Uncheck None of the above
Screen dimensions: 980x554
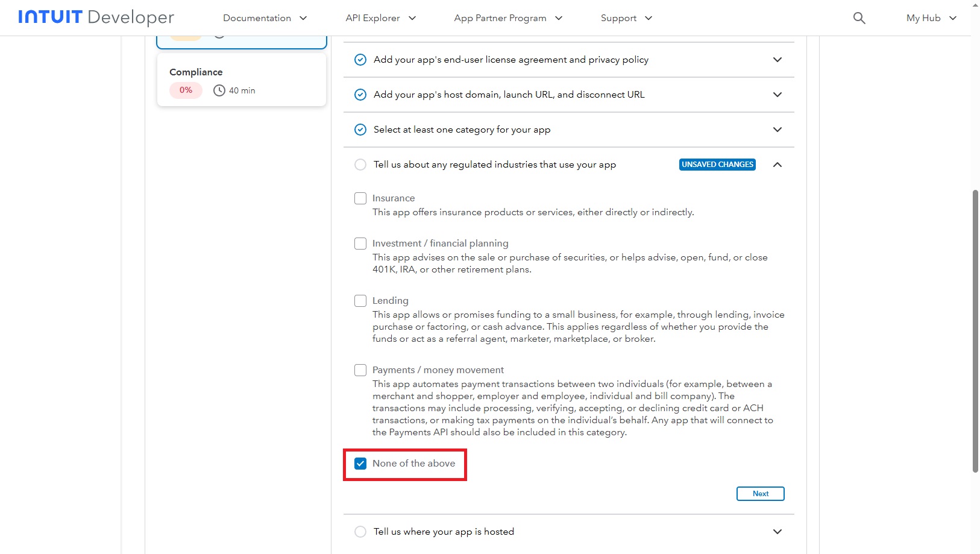coord(360,464)
